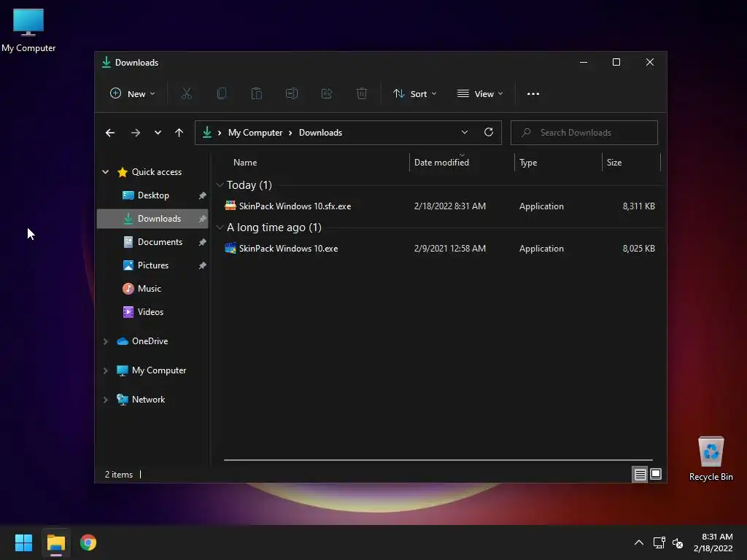Click the Paste clipboard icon
The height and width of the screenshot is (560, 747).
[x=257, y=94]
